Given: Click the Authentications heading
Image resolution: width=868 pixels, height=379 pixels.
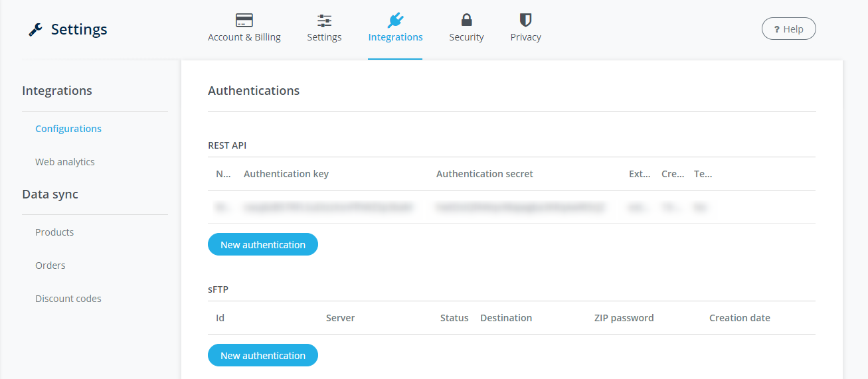Looking at the screenshot, I should [254, 91].
